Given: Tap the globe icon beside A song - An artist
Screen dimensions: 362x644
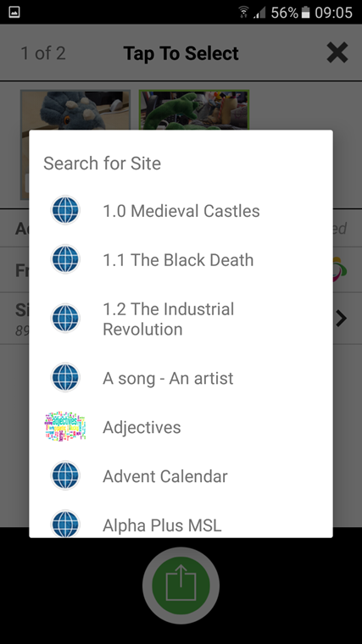Looking at the screenshot, I should [x=65, y=377].
